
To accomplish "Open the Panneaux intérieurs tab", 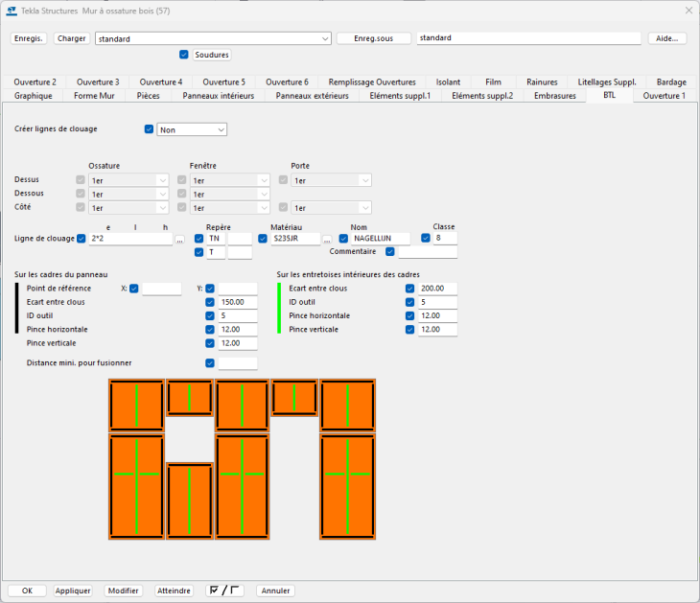I will click(219, 96).
